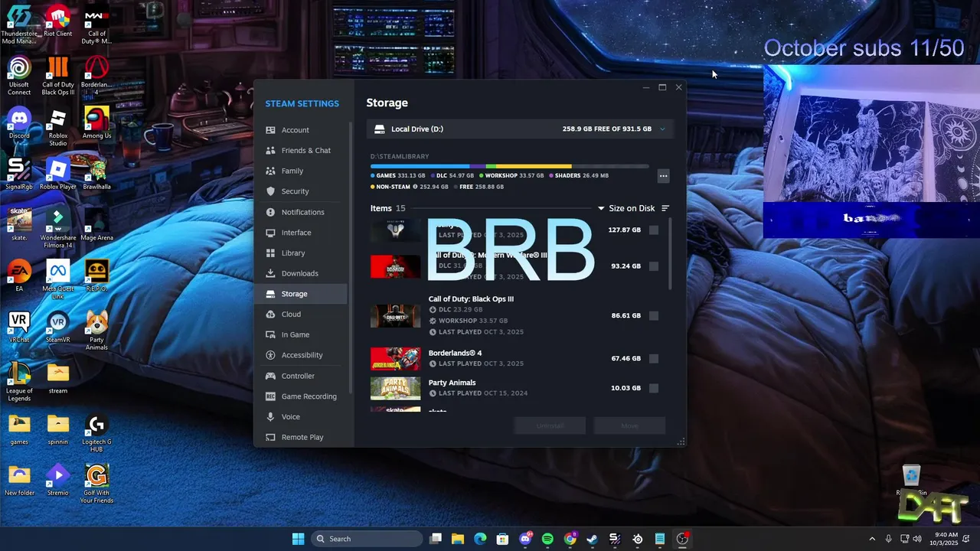Open the Notifications settings page
This screenshot has width=980, height=551.
[302, 212]
